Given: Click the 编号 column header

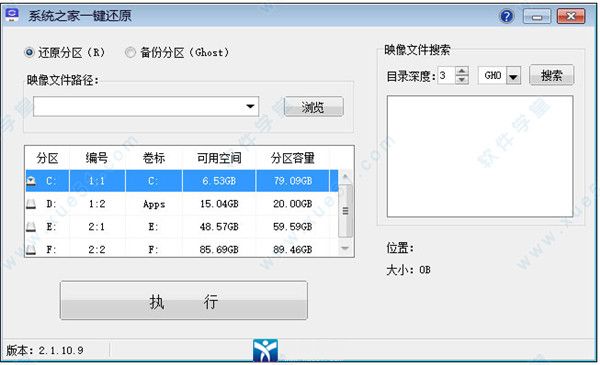Looking at the screenshot, I should (x=97, y=158).
